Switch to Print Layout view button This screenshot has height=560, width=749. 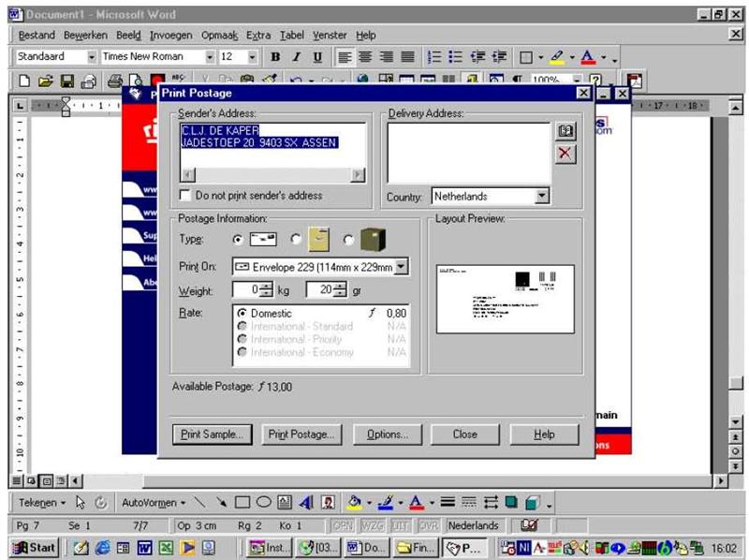pos(47,480)
